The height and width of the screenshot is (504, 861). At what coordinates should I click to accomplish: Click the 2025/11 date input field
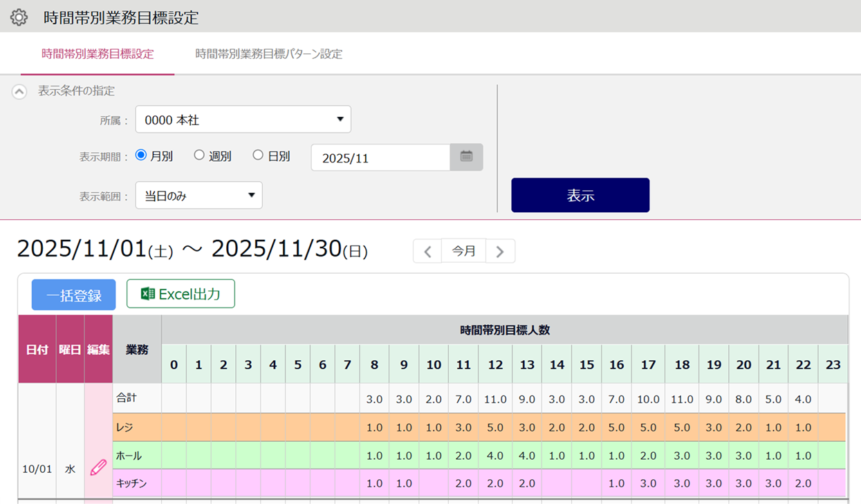coord(380,158)
